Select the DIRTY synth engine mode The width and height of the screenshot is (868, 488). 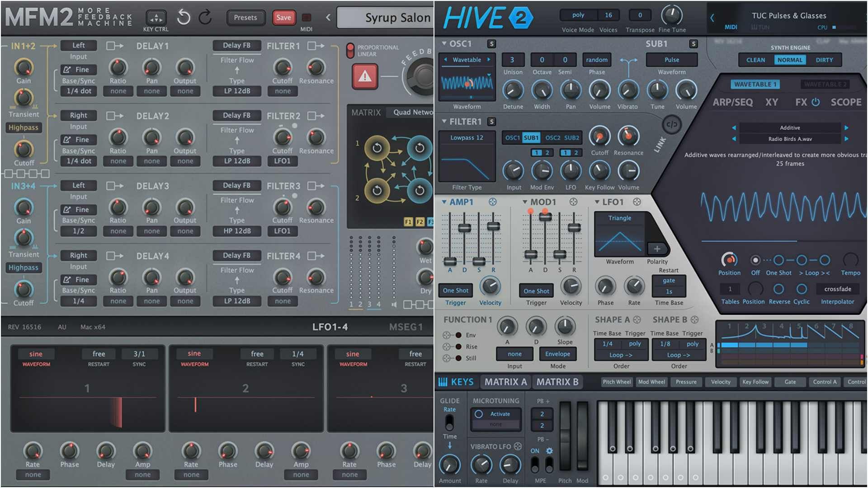pyautogui.click(x=824, y=60)
